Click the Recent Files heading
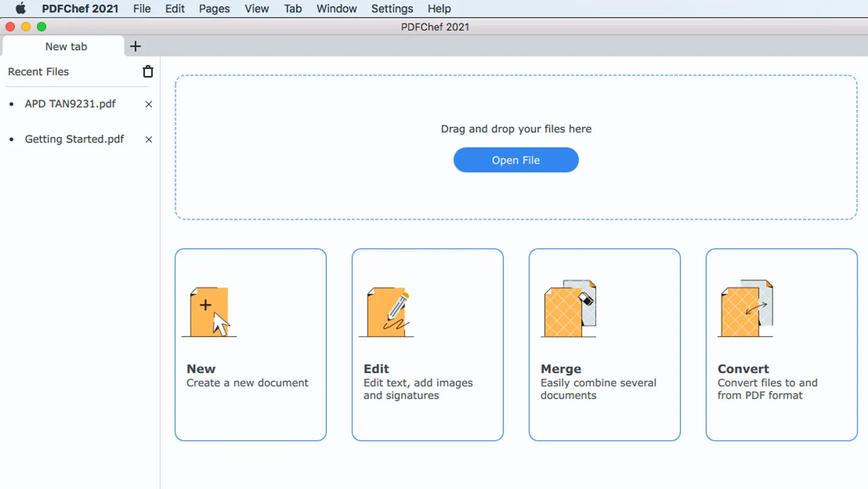This screenshot has width=868, height=489. coord(38,72)
